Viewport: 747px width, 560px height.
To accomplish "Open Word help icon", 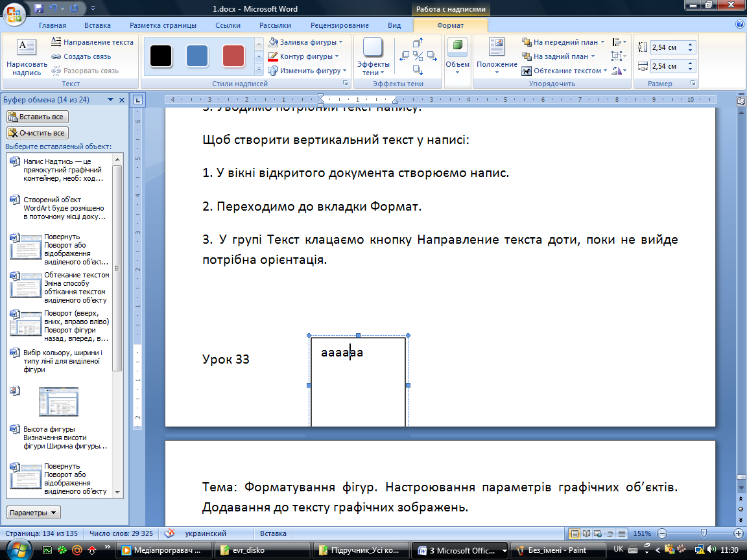I will tap(739, 25).
